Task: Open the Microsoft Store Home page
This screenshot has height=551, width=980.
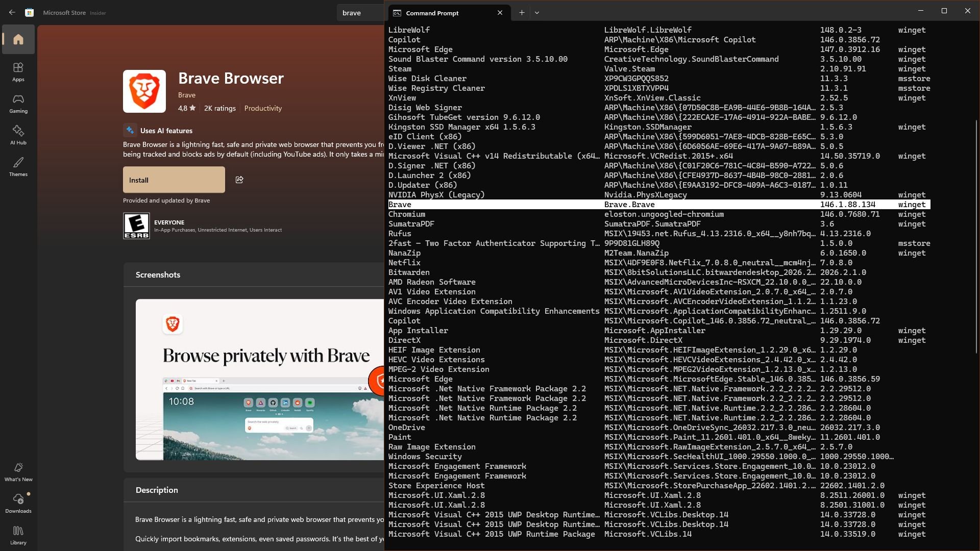Action: click(x=18, y=39)
